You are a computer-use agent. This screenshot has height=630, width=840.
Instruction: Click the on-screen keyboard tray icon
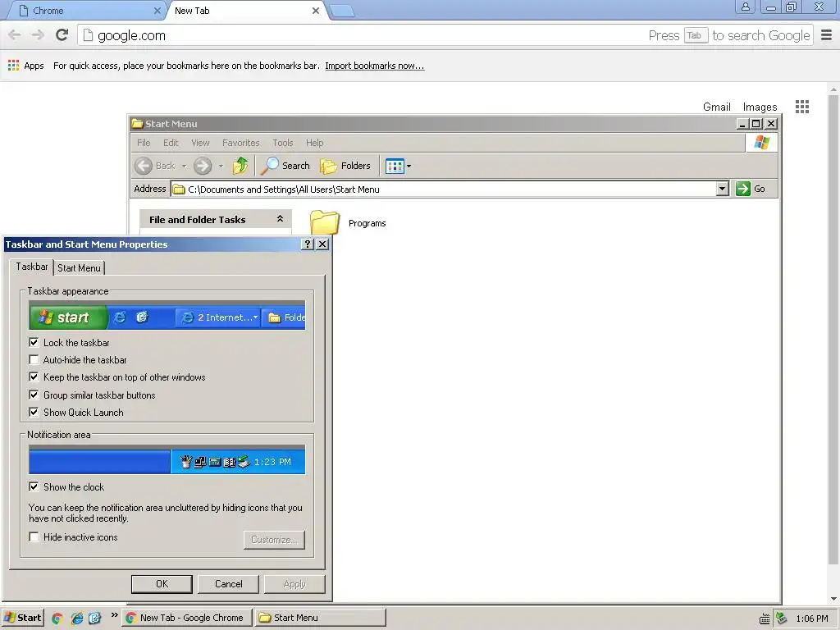[x=765, y=619]
